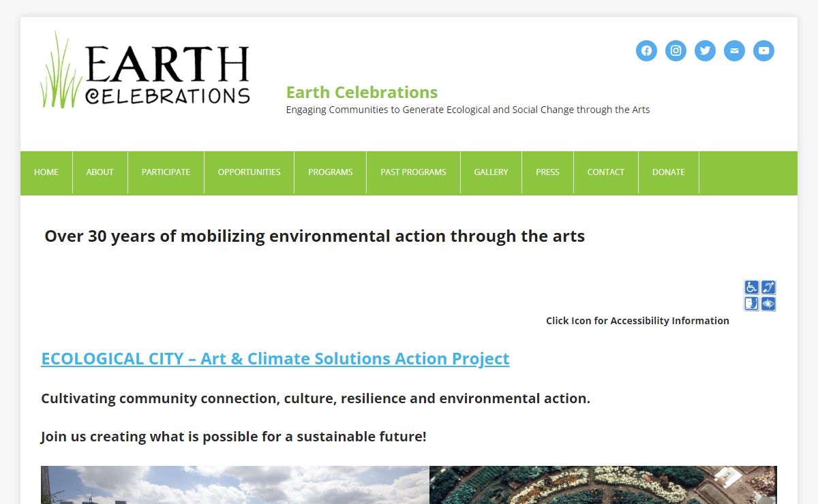Screen dimensions: 818x504
Task: Open the Ecological City project link
Action: [275, 359]
